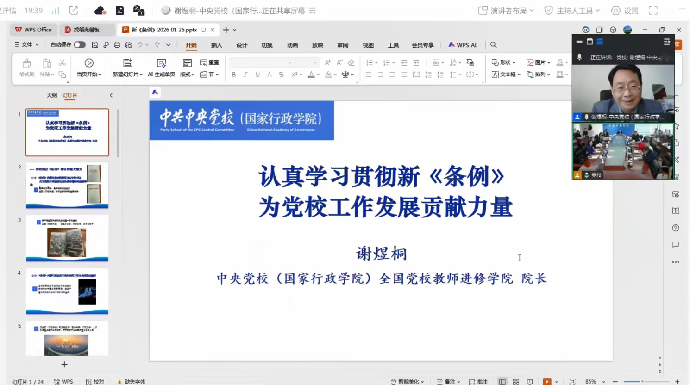Click the arrange 排列 button

(539, 74)
